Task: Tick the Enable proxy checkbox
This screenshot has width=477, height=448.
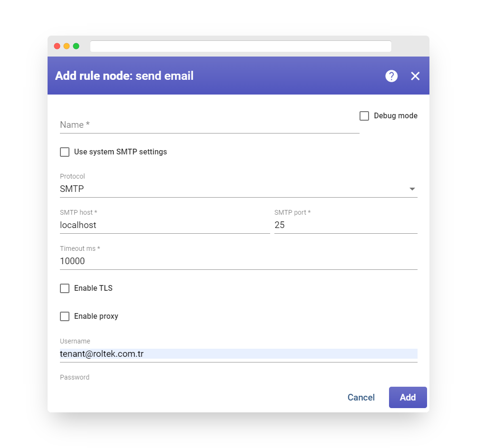Action: coord(65,316)
